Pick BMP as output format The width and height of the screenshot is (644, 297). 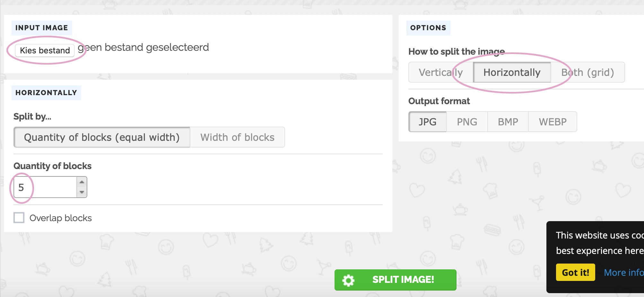[508, 122]
